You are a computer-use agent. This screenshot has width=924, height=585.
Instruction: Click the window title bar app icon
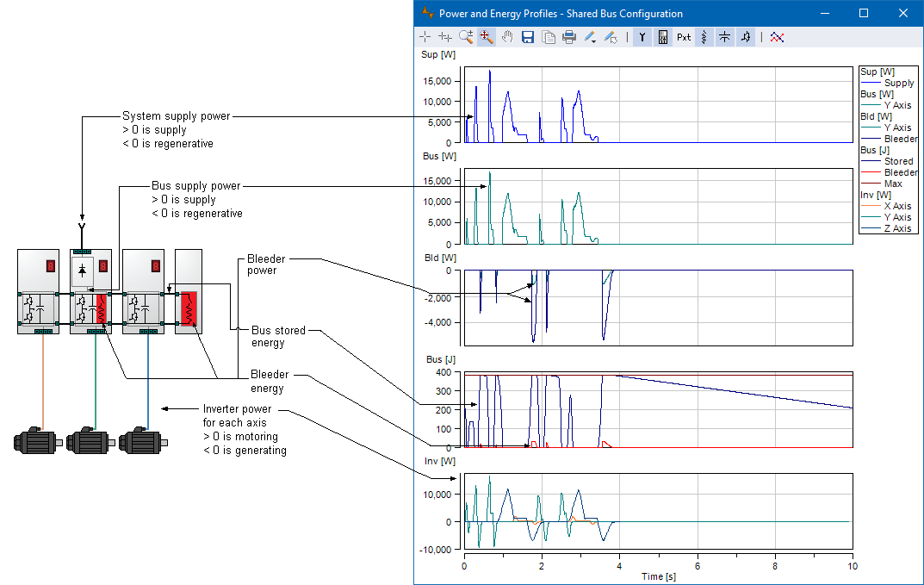[x=427, y=13]
